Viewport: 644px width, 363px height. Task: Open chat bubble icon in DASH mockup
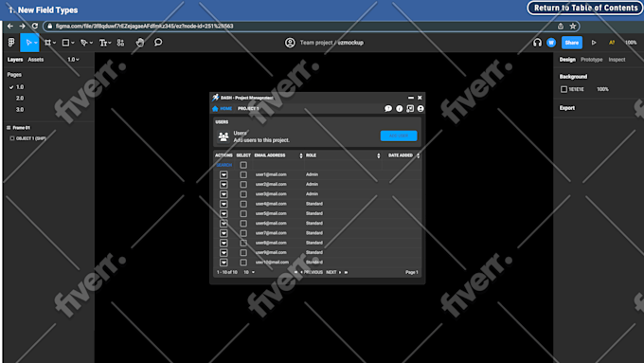[x=388, y=109]
